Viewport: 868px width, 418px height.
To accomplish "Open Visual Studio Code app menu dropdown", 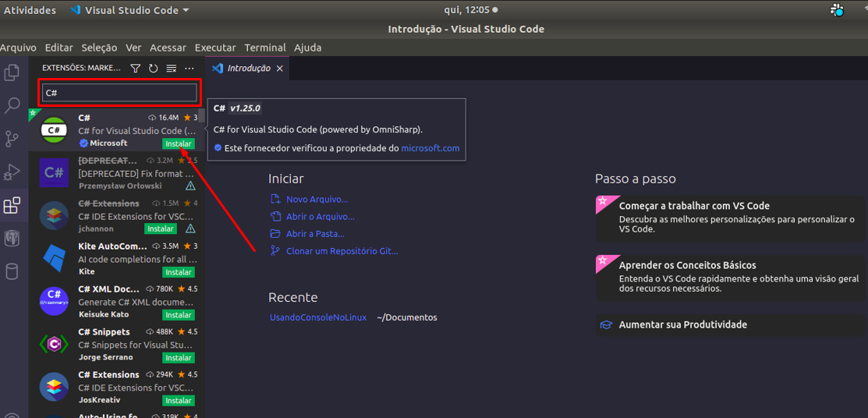I will point(130,10).
